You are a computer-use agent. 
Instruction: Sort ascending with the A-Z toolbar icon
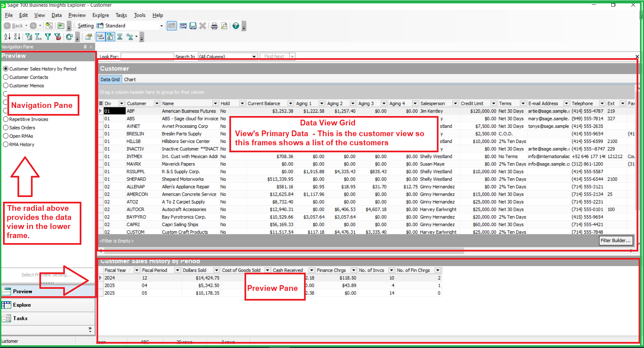point(7,37)
